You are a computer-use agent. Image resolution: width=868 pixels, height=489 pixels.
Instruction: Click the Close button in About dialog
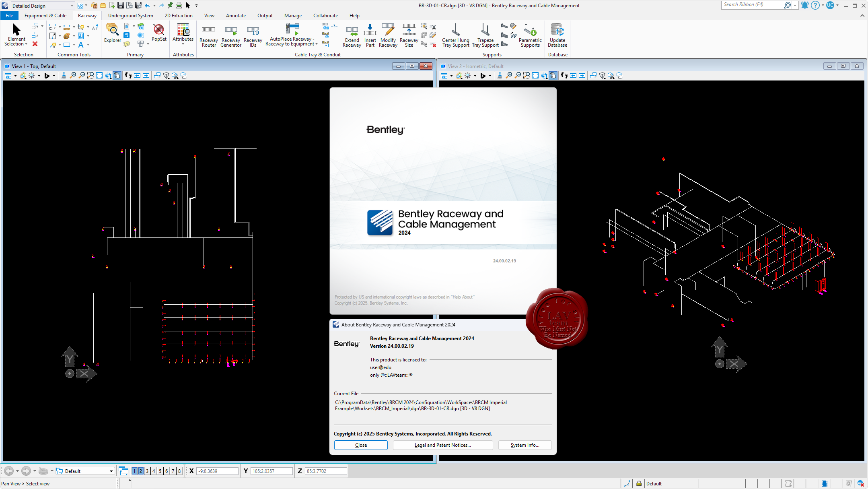[x=361, y=445]
